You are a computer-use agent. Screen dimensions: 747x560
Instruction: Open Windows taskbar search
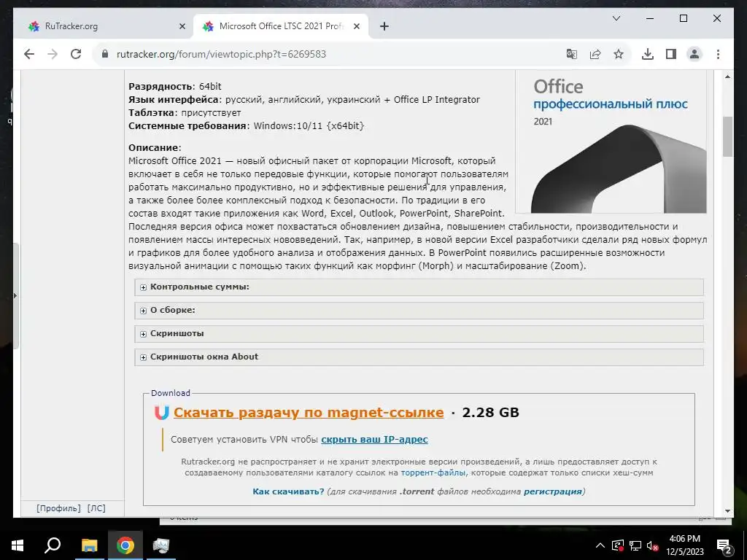point(53,545)
